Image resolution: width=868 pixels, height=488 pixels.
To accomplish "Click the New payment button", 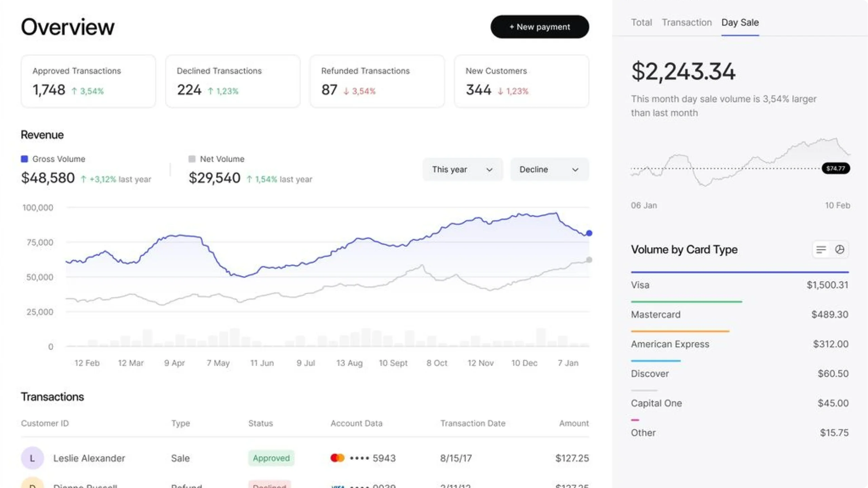I will pos(539,27).
